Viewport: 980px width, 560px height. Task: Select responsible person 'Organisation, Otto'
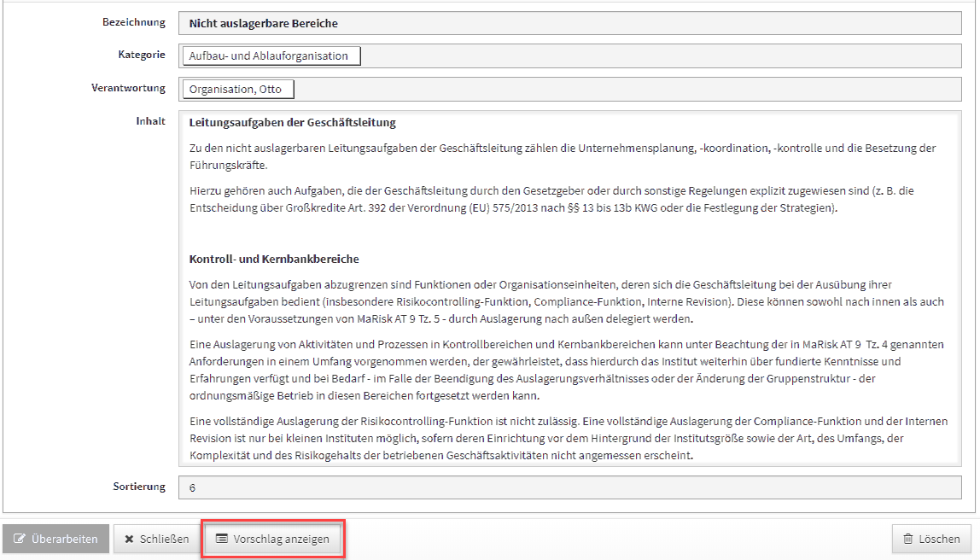point(239,88)
